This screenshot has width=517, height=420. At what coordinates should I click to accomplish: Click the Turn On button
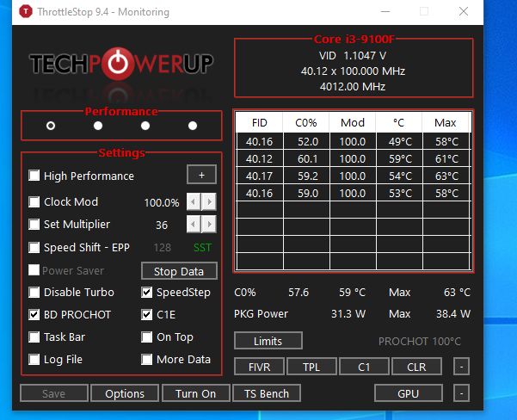[196, 393]
